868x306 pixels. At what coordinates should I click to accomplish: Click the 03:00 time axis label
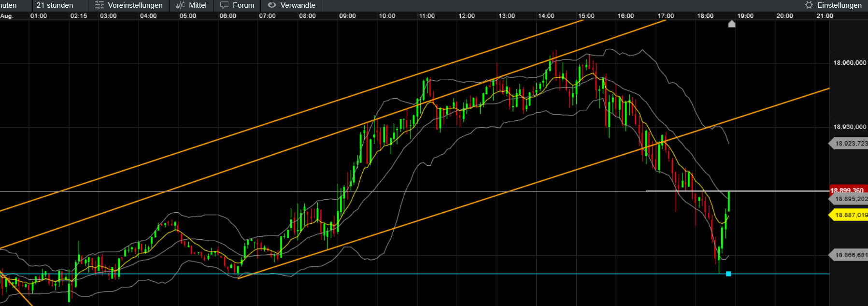click(x=108, y=16)
